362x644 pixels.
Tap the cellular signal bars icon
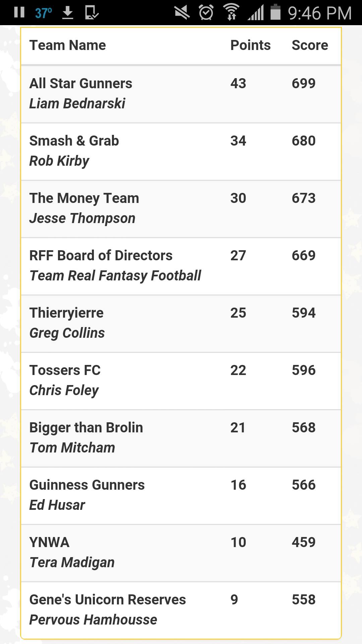point(256,13)
